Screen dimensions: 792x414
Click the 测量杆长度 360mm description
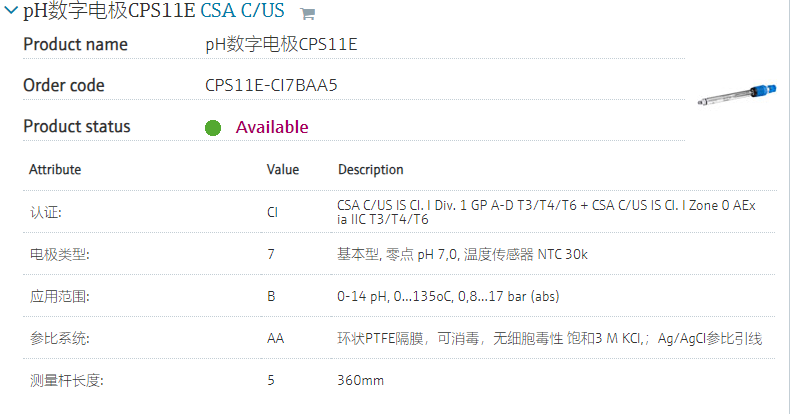click(x=361, y=380)
